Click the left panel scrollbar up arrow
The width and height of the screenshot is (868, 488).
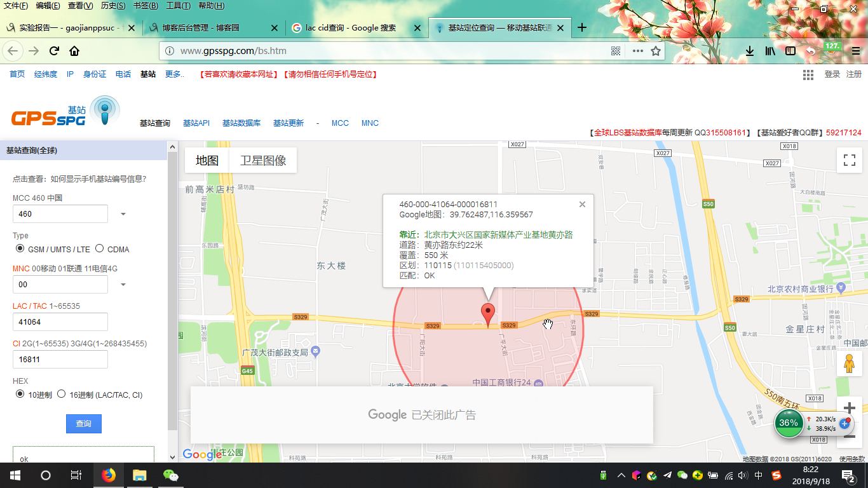click(x=173, y=146)
